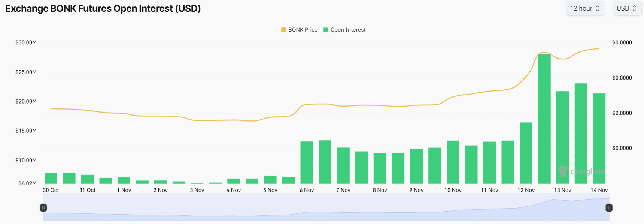Click the green Open Interest legend swatch
This screenshot has width=644, height=224.
326,30
